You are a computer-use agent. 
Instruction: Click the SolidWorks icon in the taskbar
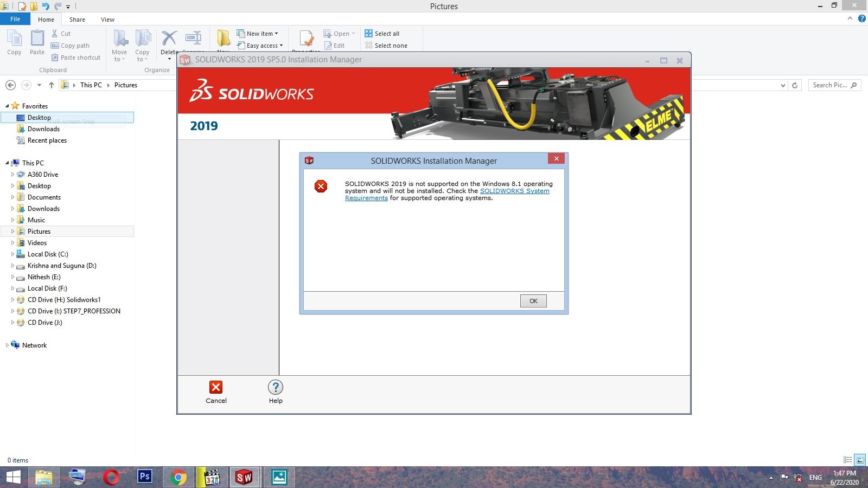pos(244,477)
